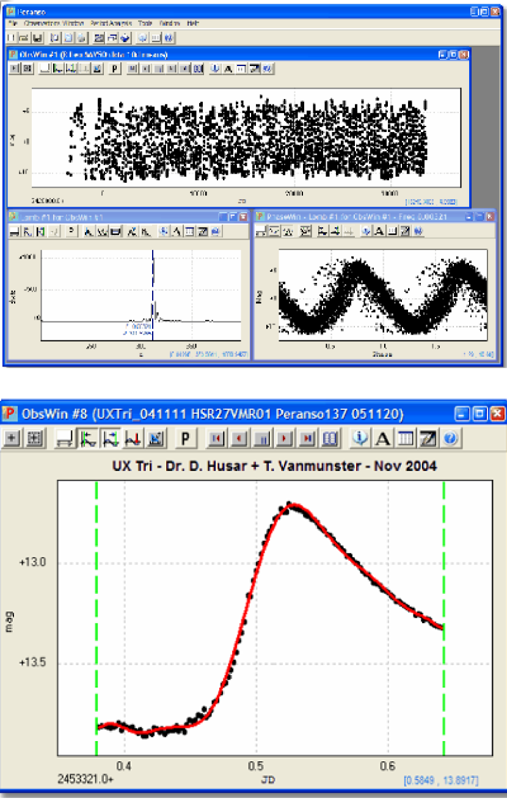507x812 pixels.
Task: Click the blue frequency cursor line in period window
Action: point(153,287)
